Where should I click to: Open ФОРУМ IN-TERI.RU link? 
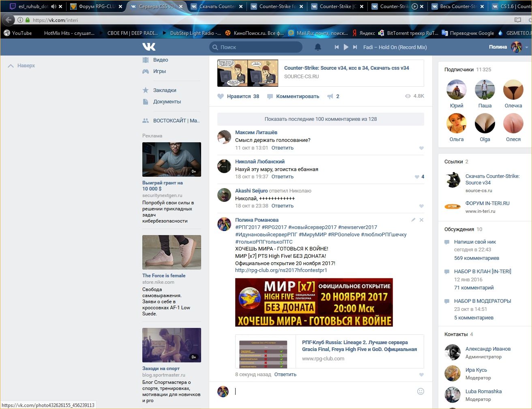tap(487, 203)
